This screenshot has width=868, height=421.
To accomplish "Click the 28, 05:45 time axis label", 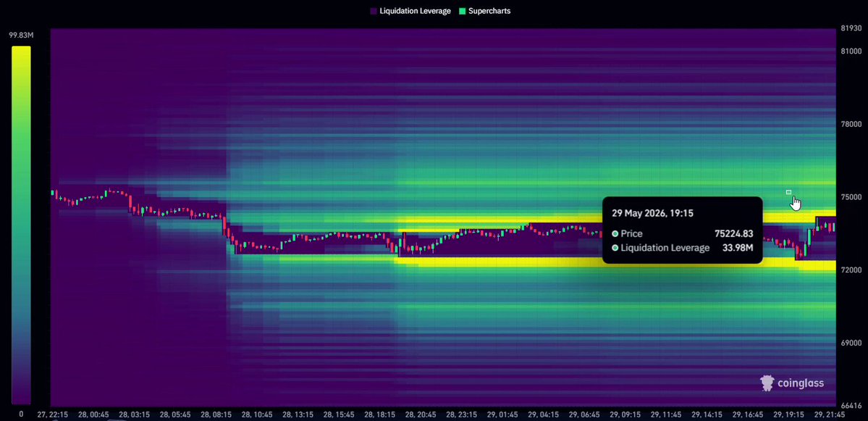I will [x=175, y=414].
